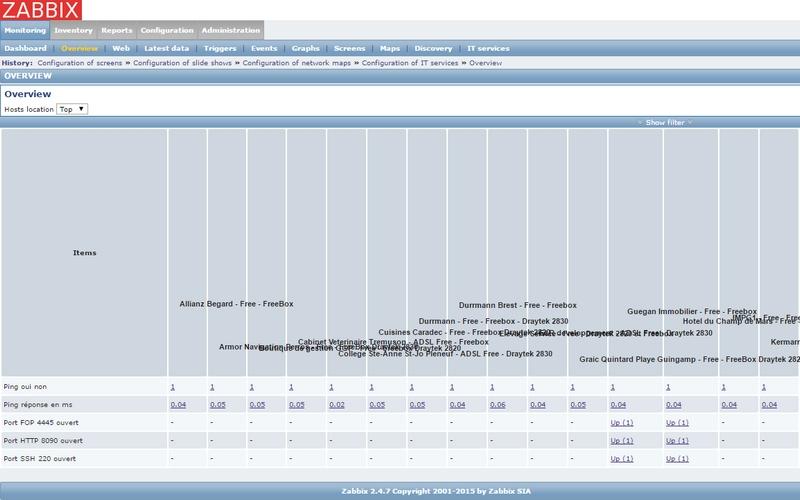The width and height of the screenshot is (800, 500).
Task: Expand the Show filter panel
Action: tap(665, 122)
